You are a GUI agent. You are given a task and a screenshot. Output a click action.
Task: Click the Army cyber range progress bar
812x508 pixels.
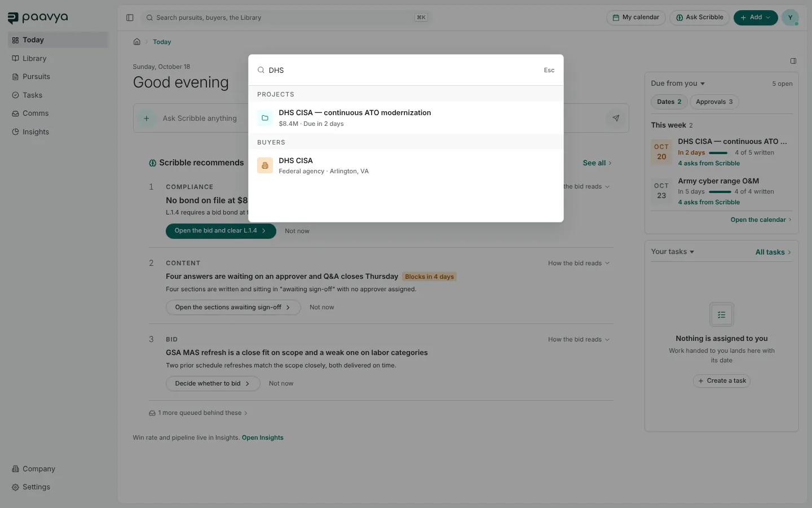720,192
